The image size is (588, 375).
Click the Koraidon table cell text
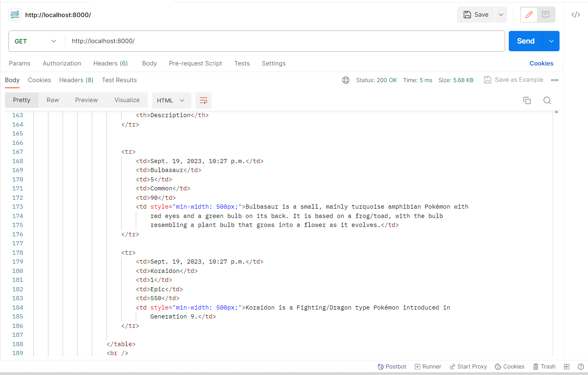click(165, 271)
